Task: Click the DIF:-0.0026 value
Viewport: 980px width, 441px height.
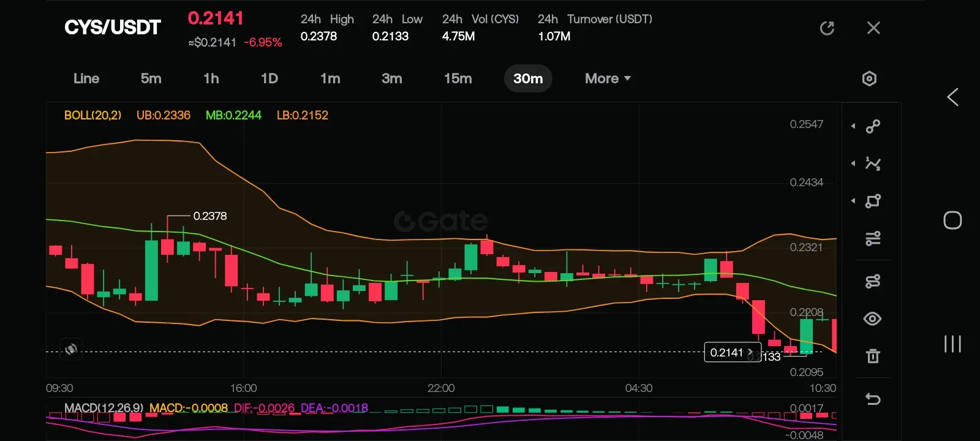Action: coord(264,408)
